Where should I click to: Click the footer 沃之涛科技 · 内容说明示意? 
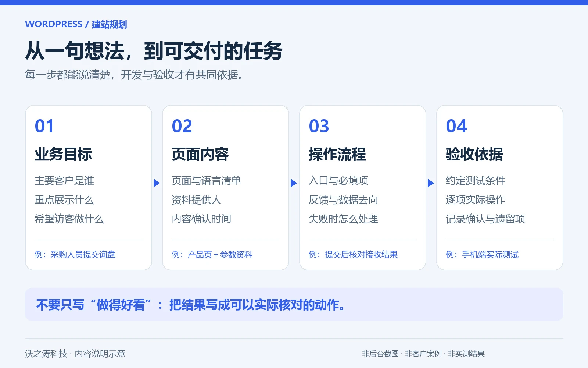[x=75, y=354]
